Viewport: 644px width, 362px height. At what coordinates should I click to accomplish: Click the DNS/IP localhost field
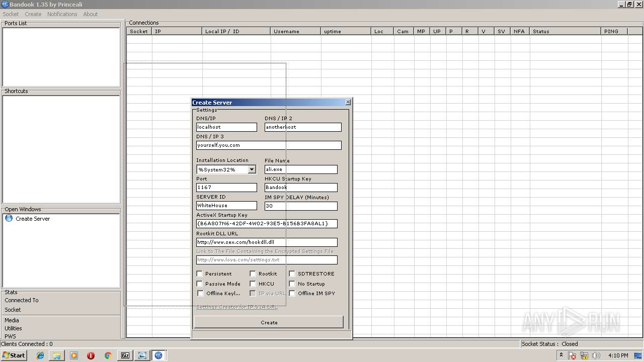pyautogui.click(x=226, y=127)
